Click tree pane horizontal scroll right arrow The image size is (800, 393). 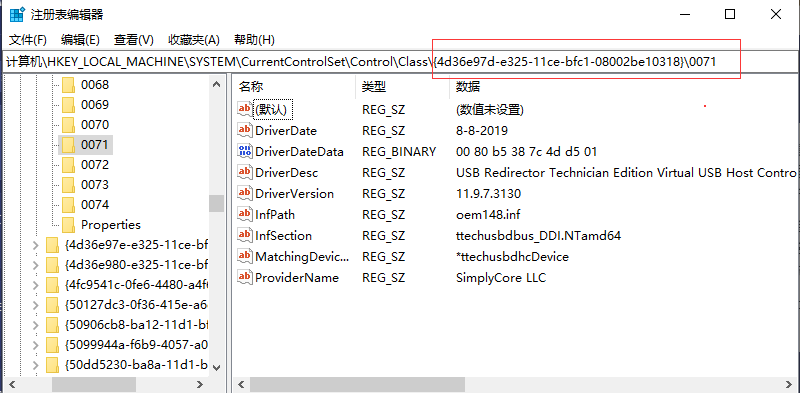point(201,384)
